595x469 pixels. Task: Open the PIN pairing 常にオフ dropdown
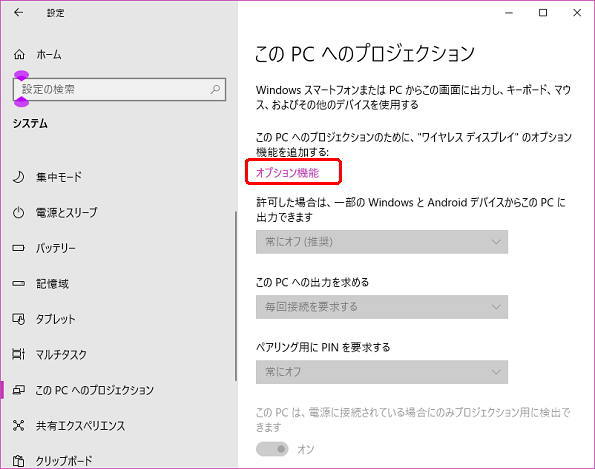pyautogui.click(x=382, y=372)
